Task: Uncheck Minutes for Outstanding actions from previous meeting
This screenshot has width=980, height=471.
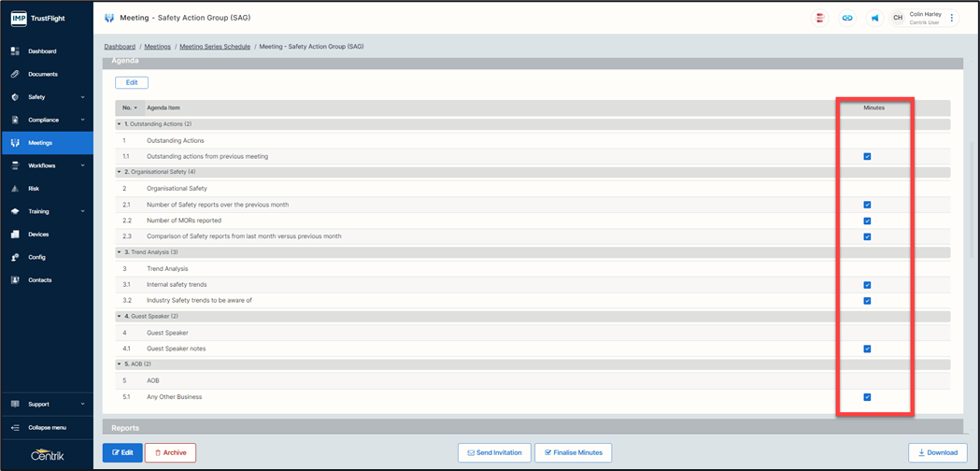Action: (867, 157)
